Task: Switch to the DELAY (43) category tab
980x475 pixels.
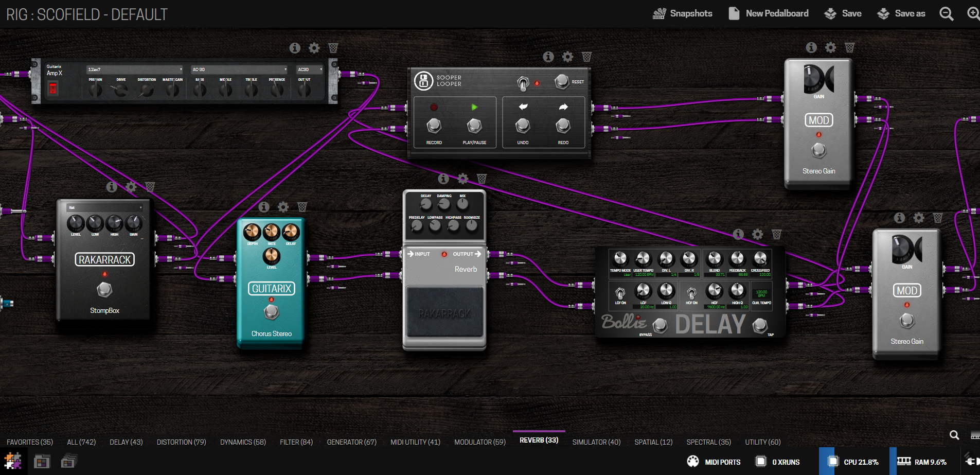Action: 126,442
